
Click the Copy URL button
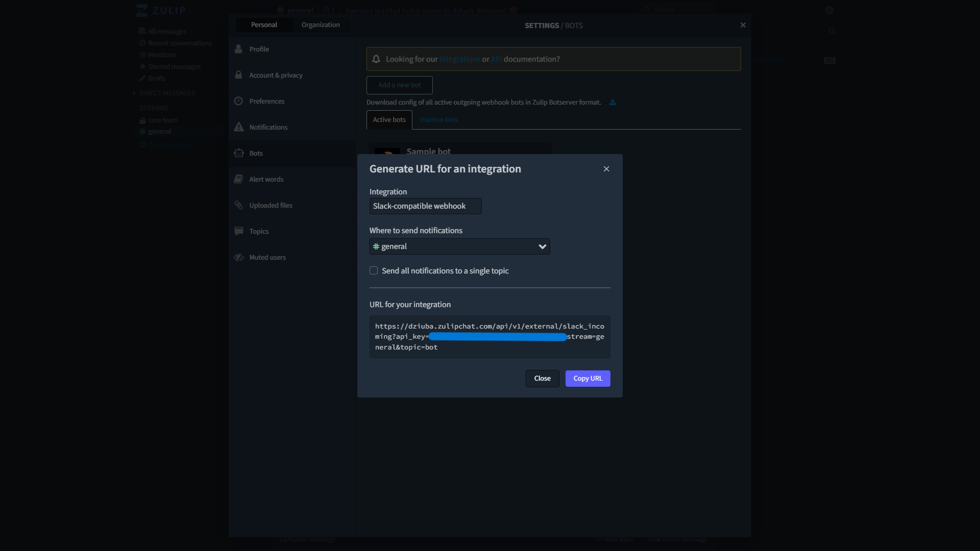click(587, 378)
